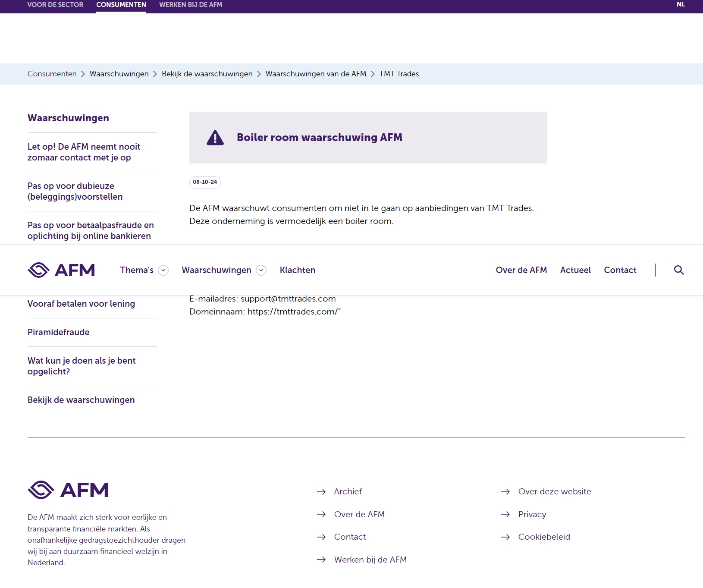Click the arrow icon beside Archief
Image resolution: width=703 pixels, height=588 pixels.
[x=321, y=492]
